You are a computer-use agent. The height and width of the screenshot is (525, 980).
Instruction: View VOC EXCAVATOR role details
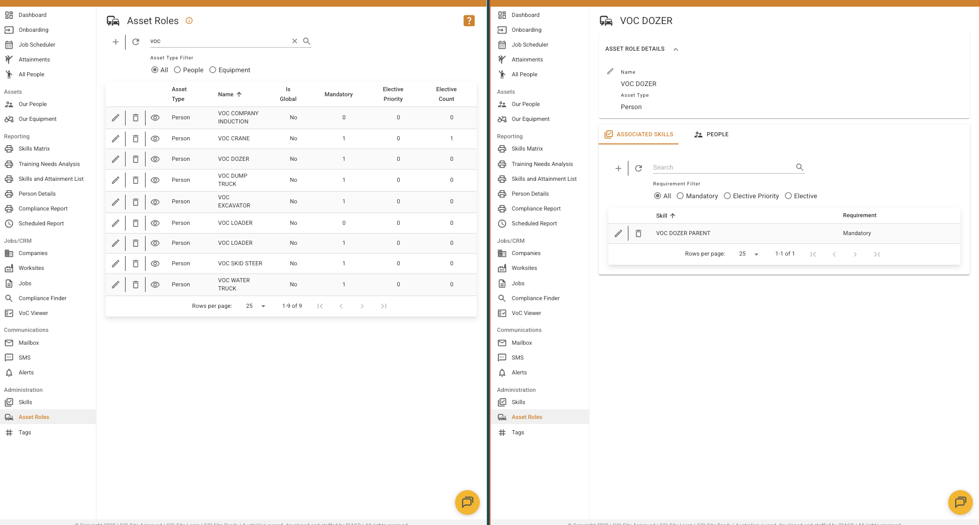[x=155, y=202]
